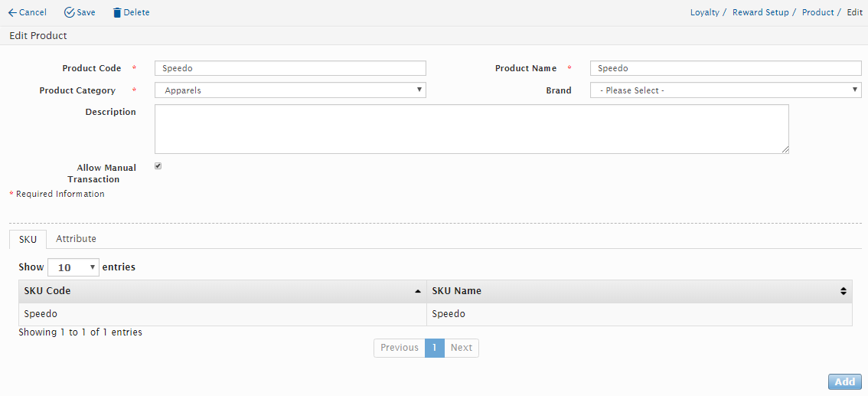Toggle Allow Manual Transaction checkbox

point(158,166)
